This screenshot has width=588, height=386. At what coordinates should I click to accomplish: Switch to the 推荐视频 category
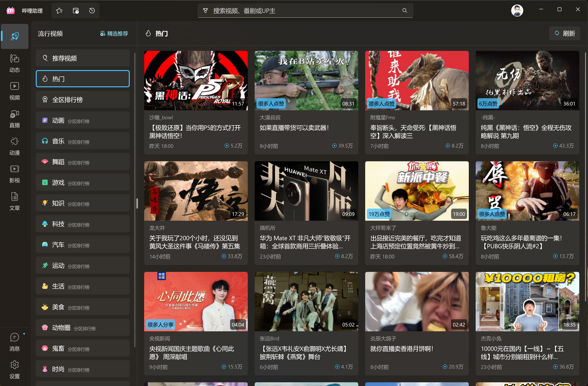(82, 58)
